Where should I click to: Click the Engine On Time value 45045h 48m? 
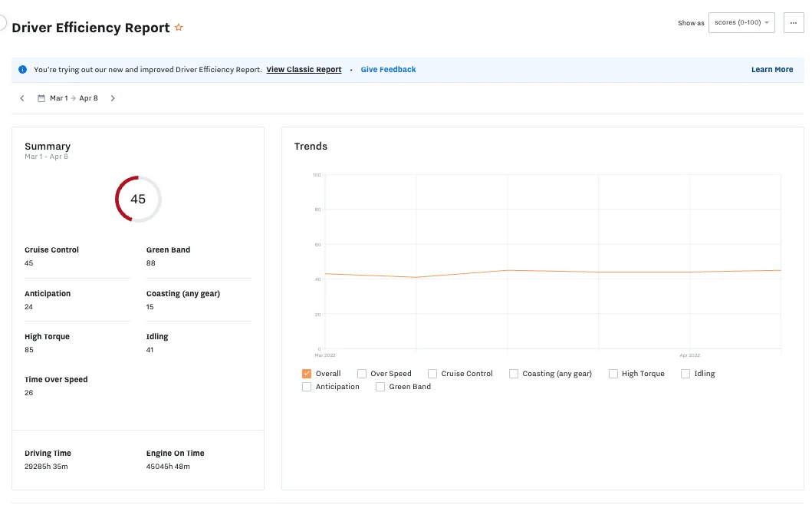point(168,467)
